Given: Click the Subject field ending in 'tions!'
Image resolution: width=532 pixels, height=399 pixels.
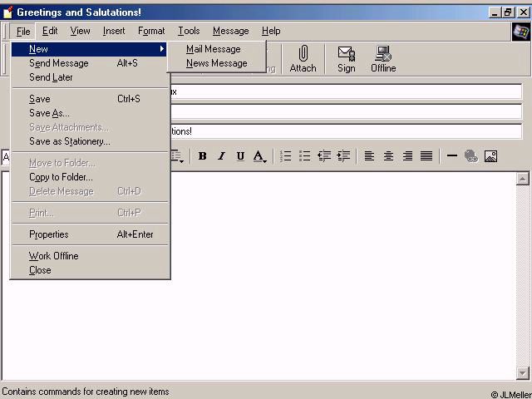Looking at the screenshot, I should coord(346,131).
